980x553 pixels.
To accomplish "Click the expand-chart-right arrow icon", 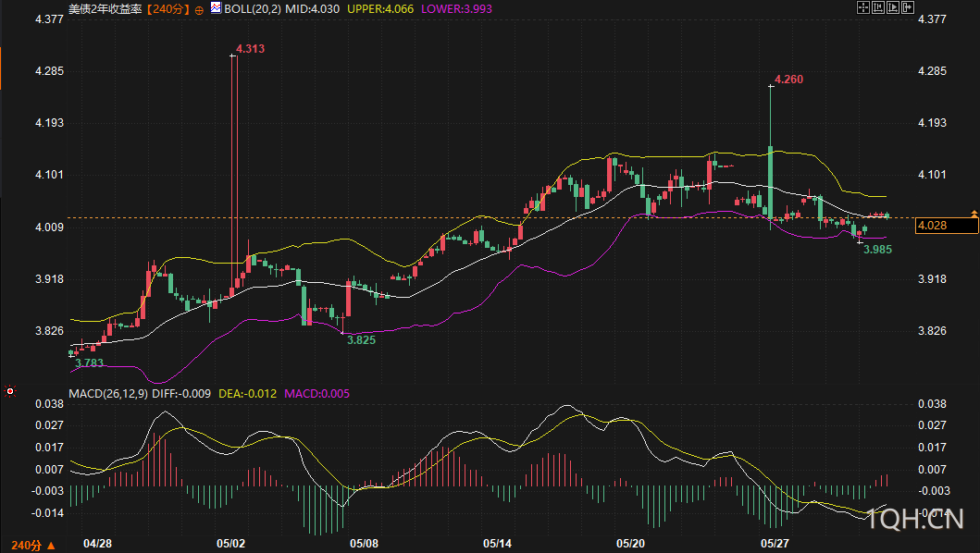I will click(x=908, y=7).
